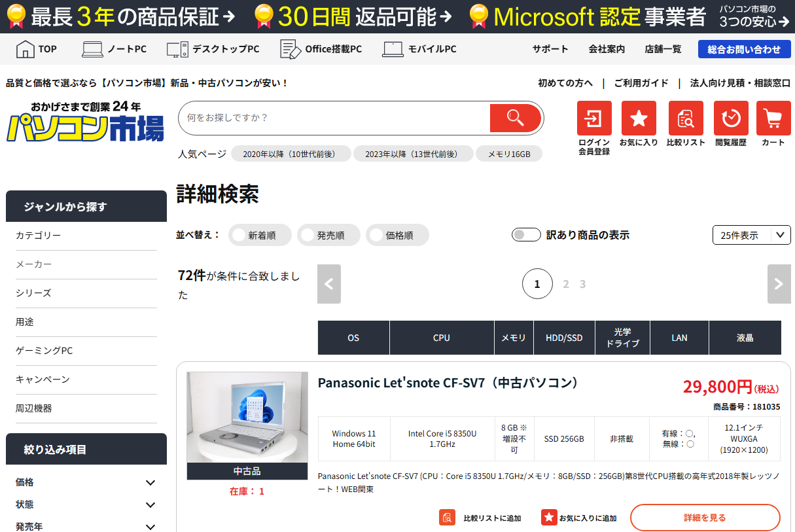
Task: Click the デスクトップPC monitor icon
Action: (177, 49)
